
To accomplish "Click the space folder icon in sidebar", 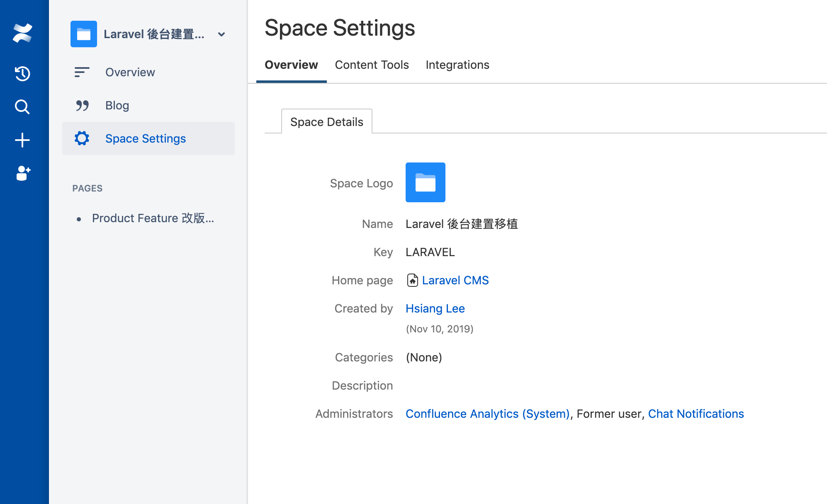I will click(83, 34).
